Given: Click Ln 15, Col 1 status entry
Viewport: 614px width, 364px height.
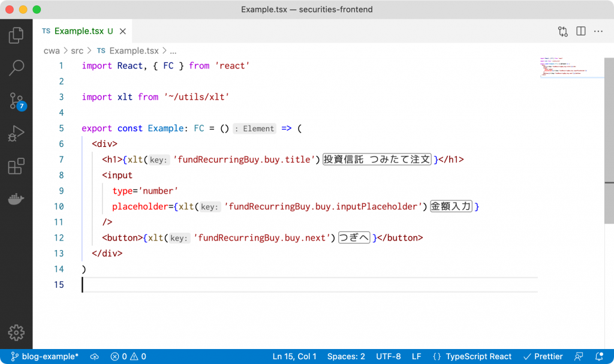Looking at the screenshot, I should pyautogui.click(x=294, y=357).
